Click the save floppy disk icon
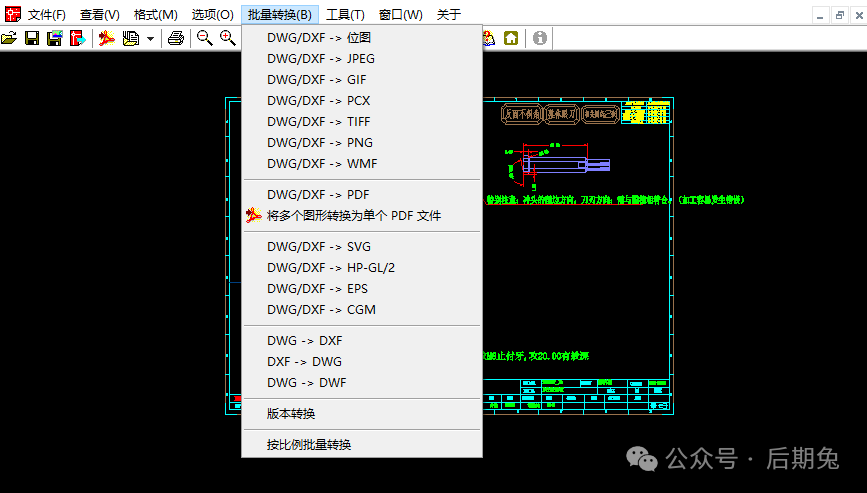This screenshot has width=867, height=493. pos(32,38)
